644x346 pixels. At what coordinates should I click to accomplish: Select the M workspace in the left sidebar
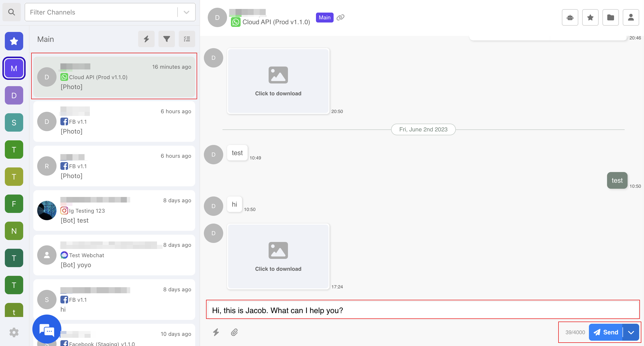(x=14, y=68)
